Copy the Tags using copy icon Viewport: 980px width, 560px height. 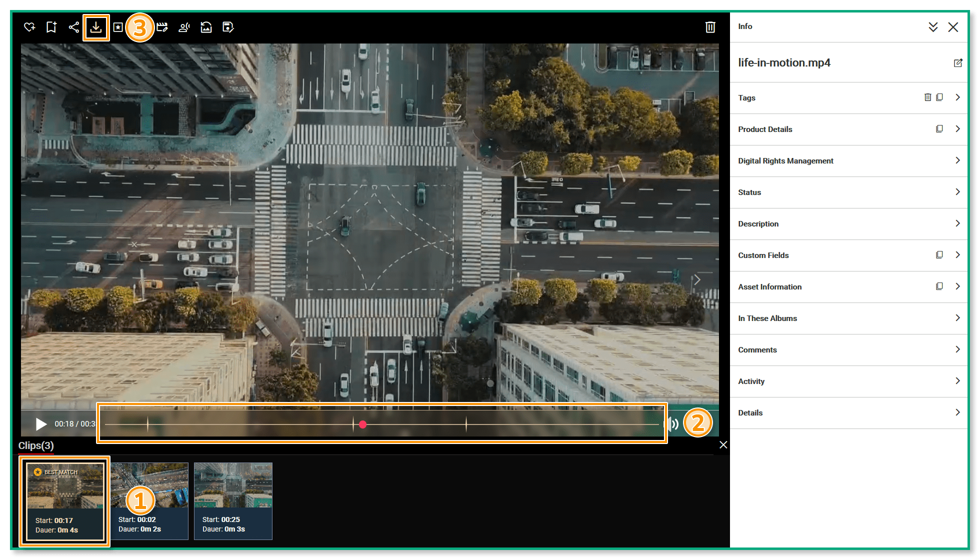939,97
